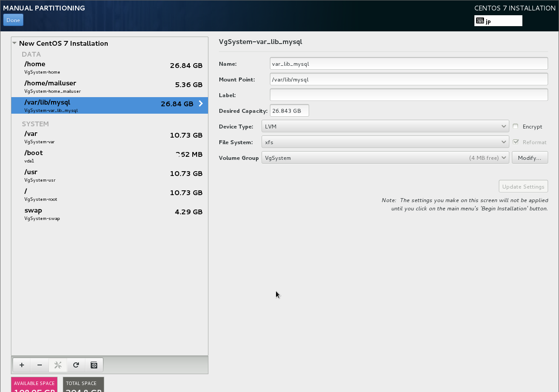Click the Desired Capacity input field

(x=289, y=111)
